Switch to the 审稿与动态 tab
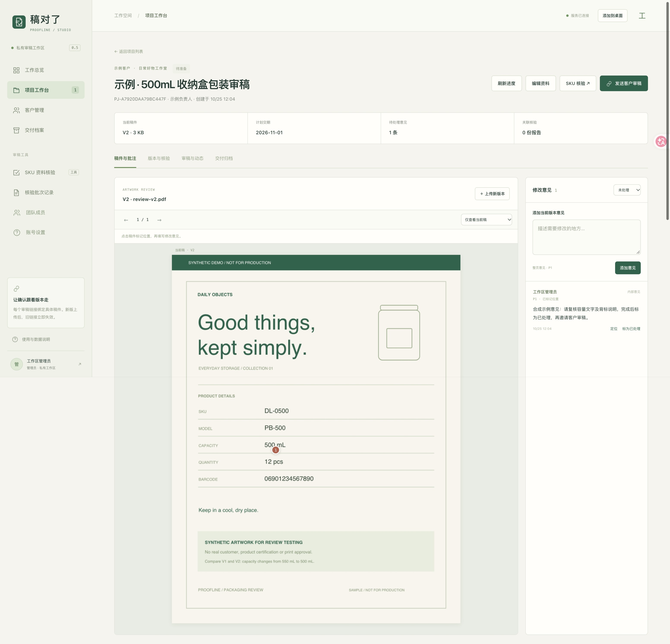The width and height of the screenshot is (670, 644). (x=193, y=158)
